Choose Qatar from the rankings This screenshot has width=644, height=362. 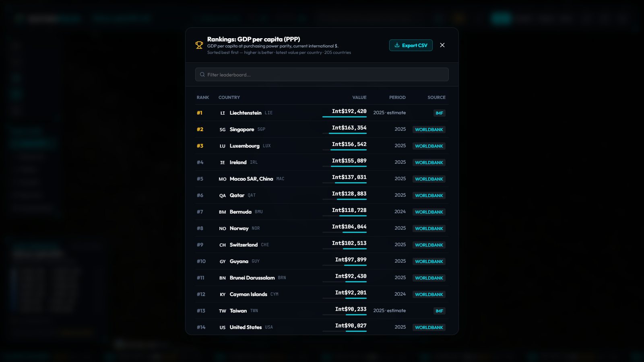pyautogui.click(x=322, y=195)
